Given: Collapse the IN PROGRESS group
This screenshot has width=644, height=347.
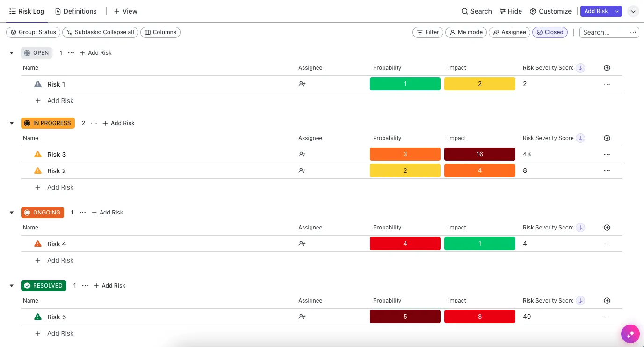Looking at the screenshot, I should [x=12, y=123].
